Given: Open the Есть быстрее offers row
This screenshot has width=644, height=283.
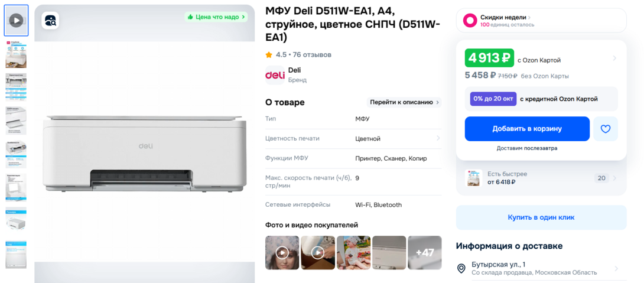Looking at the screenshot, I should click(541, 178).
